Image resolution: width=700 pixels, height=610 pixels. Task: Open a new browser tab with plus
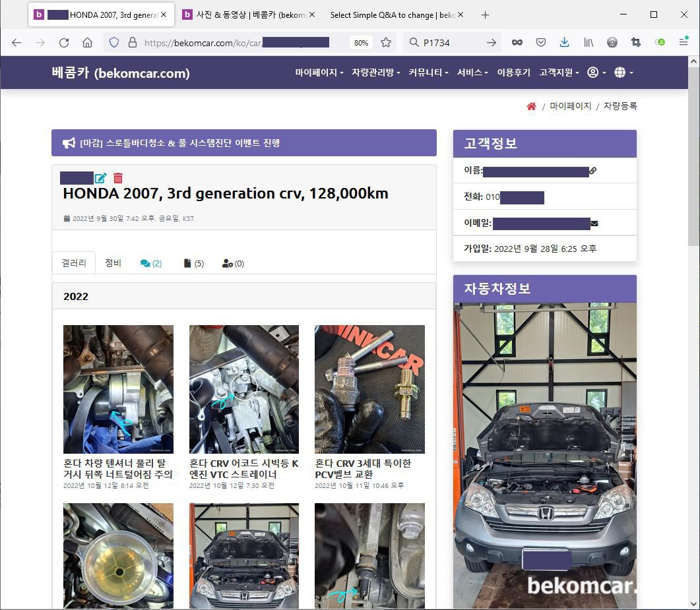tap(486, 15)
